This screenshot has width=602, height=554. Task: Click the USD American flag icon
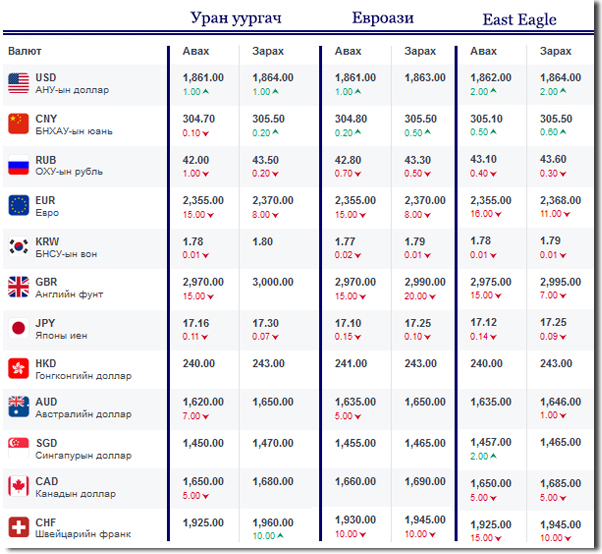click(x=18, y=84)
